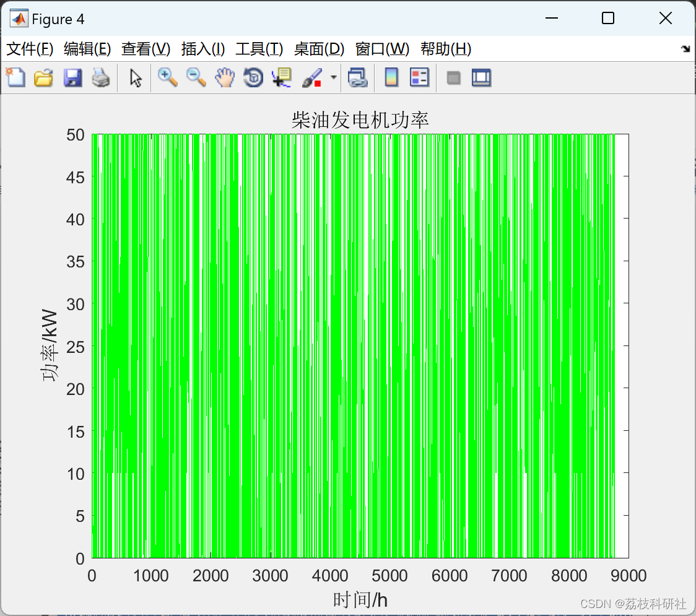
Task: Print the figure using the printer icon
Action: tap(101, 77)
